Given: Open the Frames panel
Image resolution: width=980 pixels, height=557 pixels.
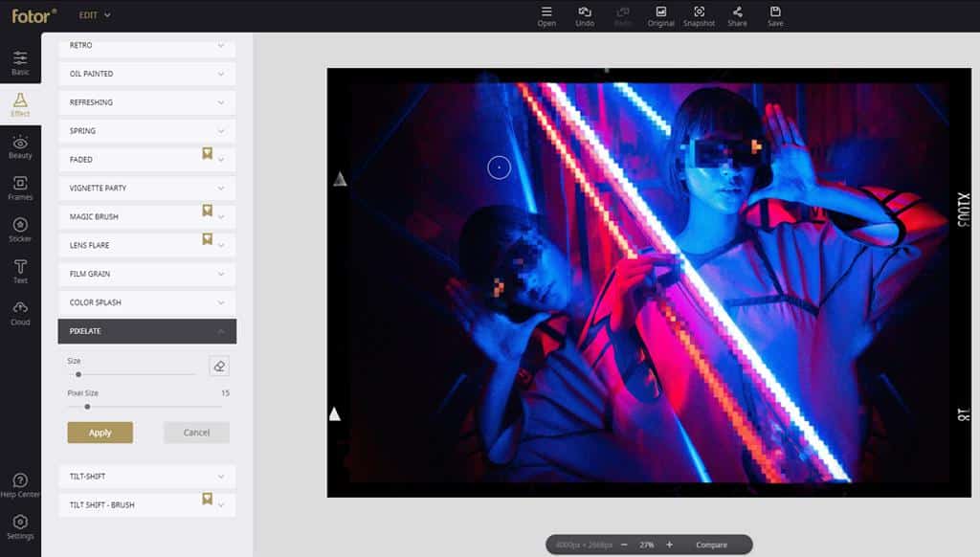Looking at the screenshot, I should 20,188.
